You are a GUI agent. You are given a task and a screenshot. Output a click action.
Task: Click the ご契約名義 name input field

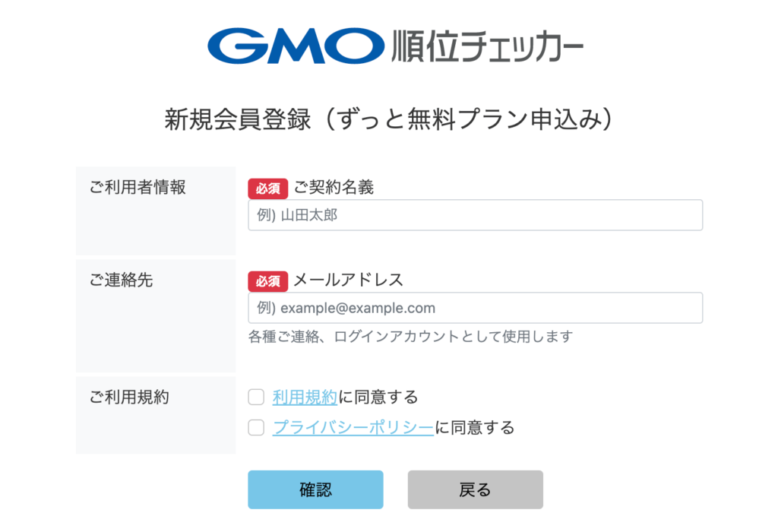pos(475,215)
